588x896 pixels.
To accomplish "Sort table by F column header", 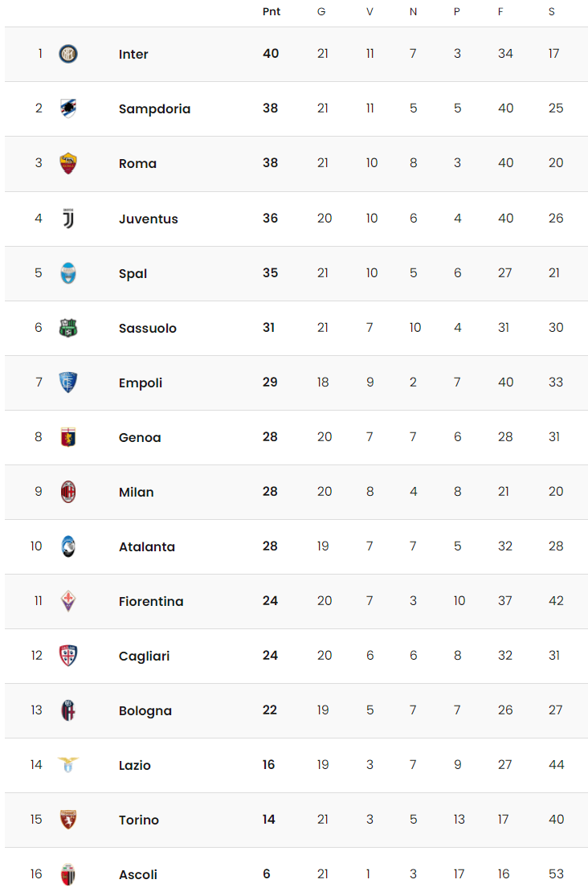I will point(500,11).
